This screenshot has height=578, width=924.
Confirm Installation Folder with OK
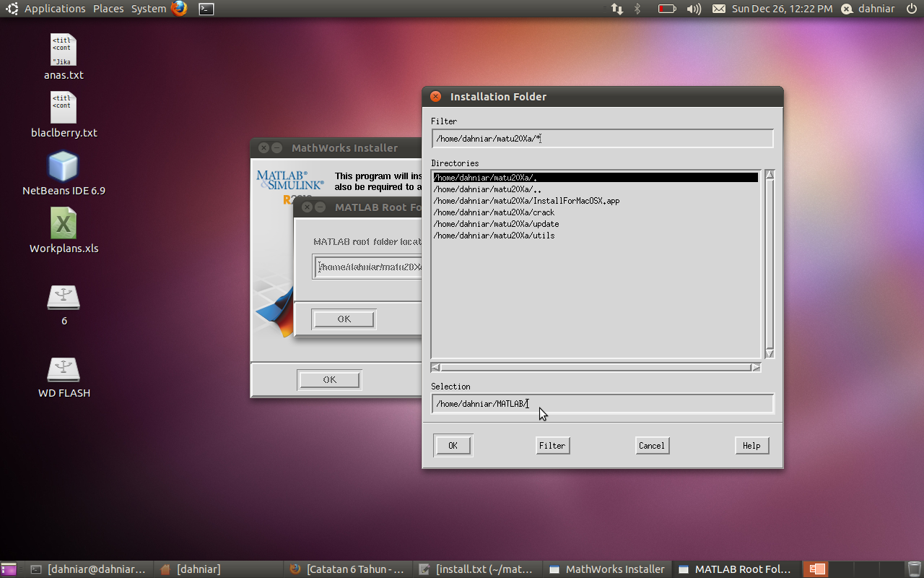click(x=453, y=446)
